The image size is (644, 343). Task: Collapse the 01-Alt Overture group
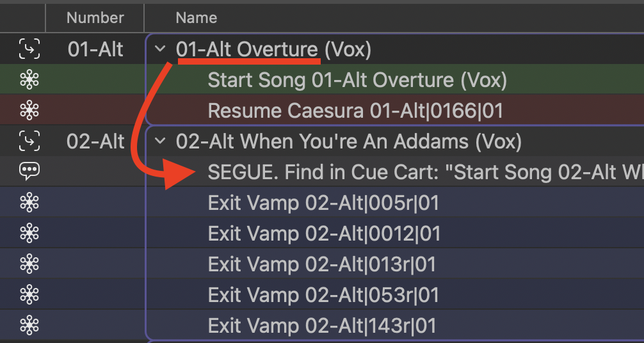(160, 49)
